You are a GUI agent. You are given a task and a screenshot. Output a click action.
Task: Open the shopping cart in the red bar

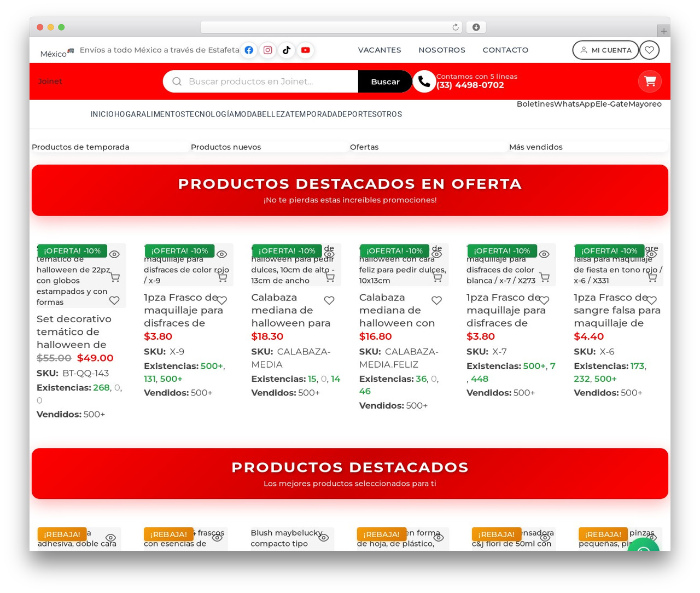point(650,82)
